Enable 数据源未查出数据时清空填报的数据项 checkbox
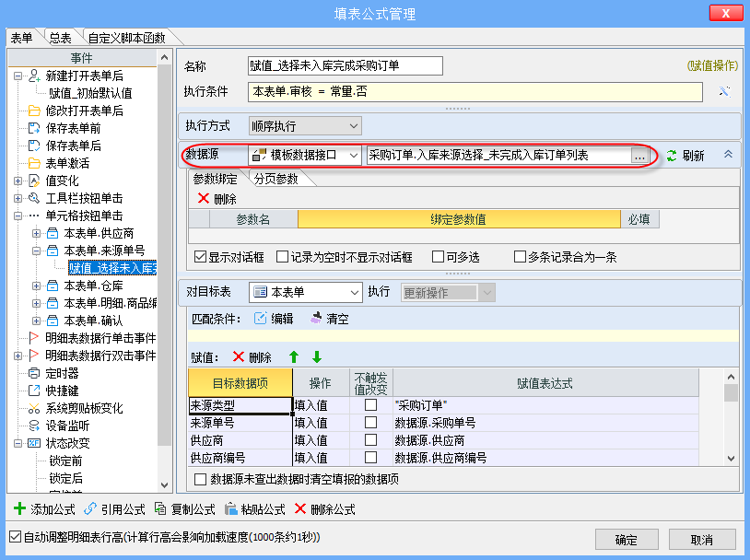 click(x=201, y=479)
